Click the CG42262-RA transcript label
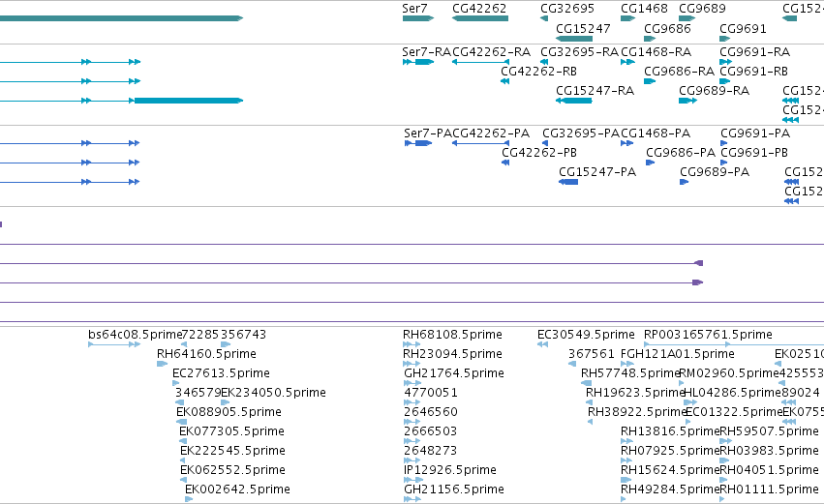Image resolution: width=824 pixels, height=504 pixels. tap(491, 52)
